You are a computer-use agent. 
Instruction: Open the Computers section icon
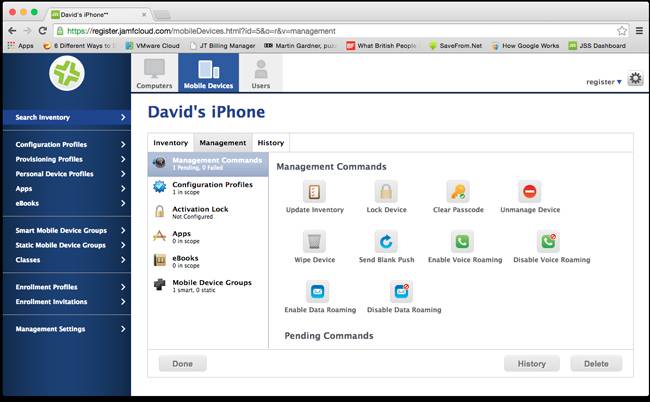(154, 73)
